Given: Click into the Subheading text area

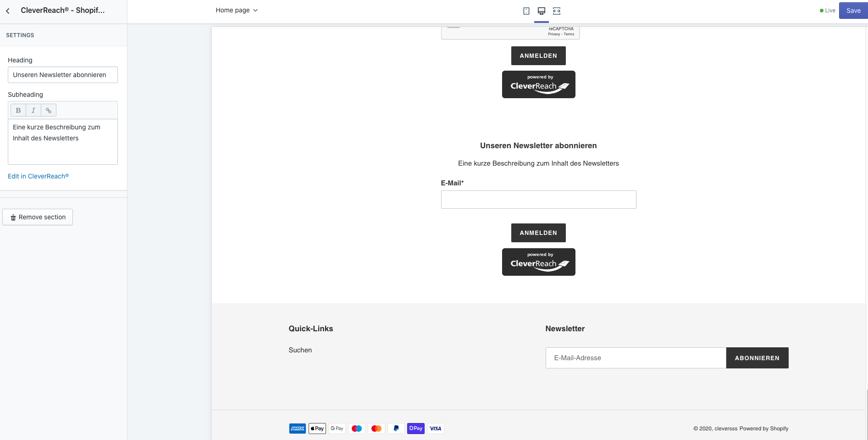Looking at the screenshot, I should [63, 141].
